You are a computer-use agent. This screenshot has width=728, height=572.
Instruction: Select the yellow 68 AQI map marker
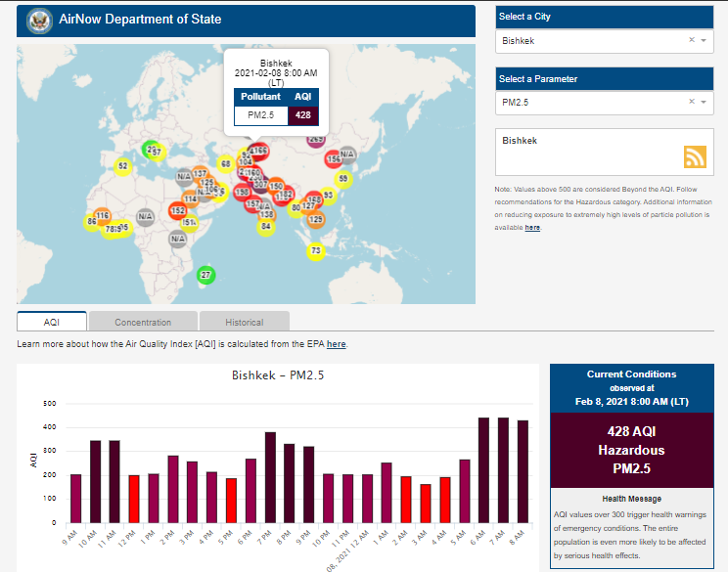226,163
